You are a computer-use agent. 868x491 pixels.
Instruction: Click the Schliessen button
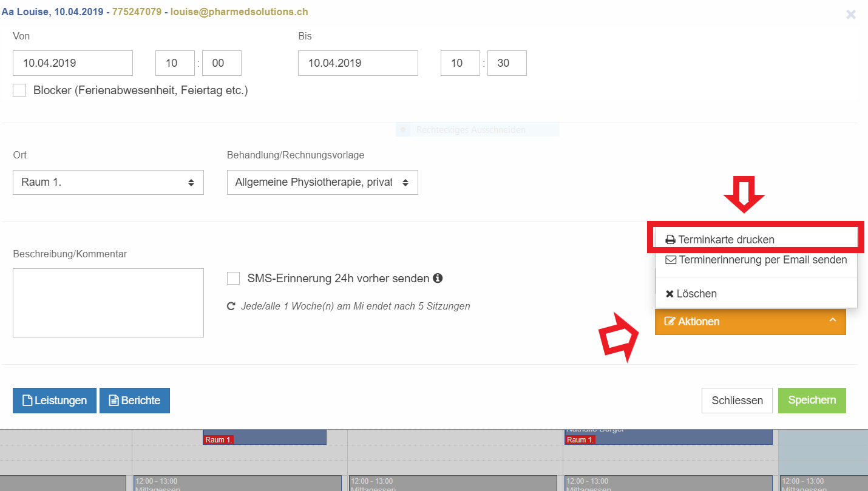coord(737,401)
